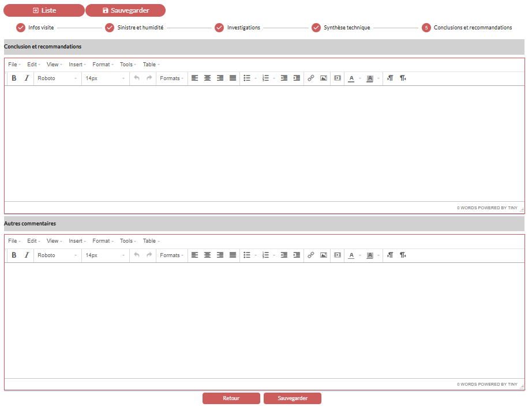
Task: Open Format menu in Autres commentaires editor
Action: click(x=103, y=241)
